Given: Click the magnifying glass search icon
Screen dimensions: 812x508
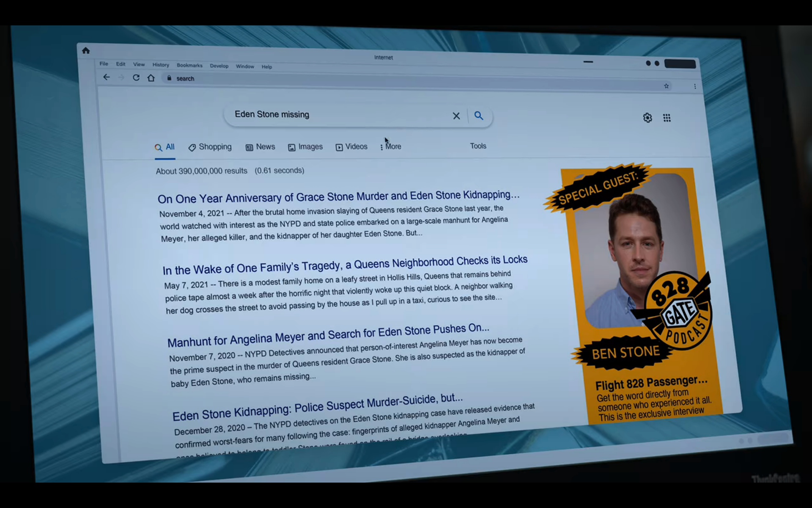Looking at the screenshot, I should [x=478, y=116].
